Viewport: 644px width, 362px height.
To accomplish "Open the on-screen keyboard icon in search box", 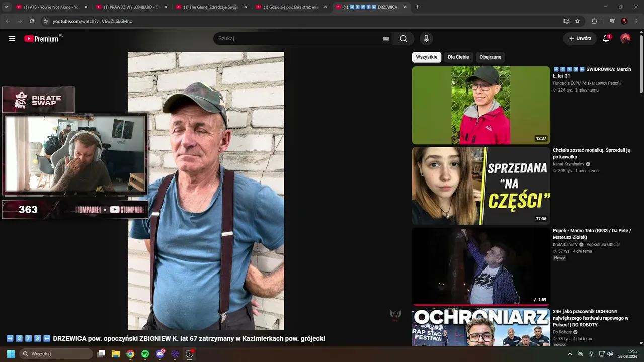I will point(386,39).
